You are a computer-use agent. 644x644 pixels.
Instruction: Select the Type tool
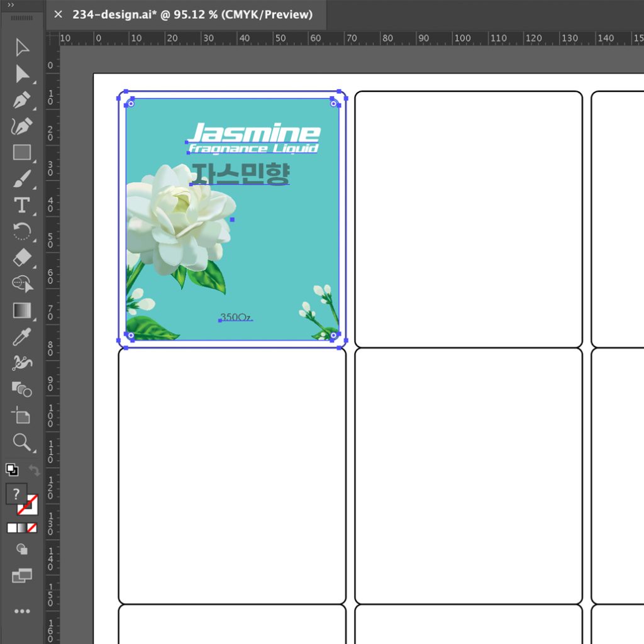[x=22, y=205]
